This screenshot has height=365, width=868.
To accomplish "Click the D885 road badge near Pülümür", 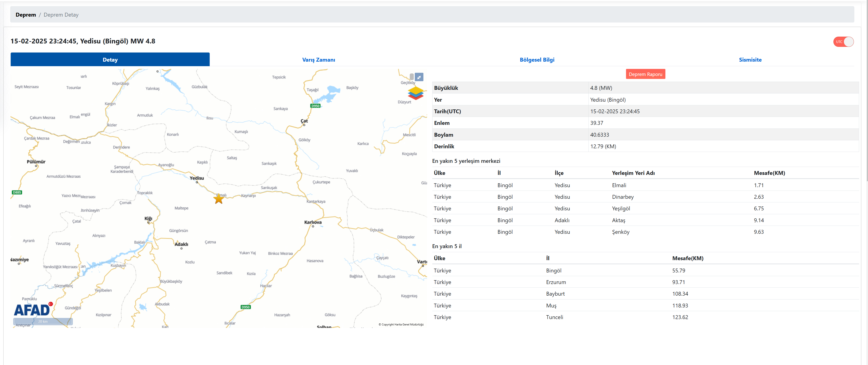I will pyautogui.click(x=17, y=192).
